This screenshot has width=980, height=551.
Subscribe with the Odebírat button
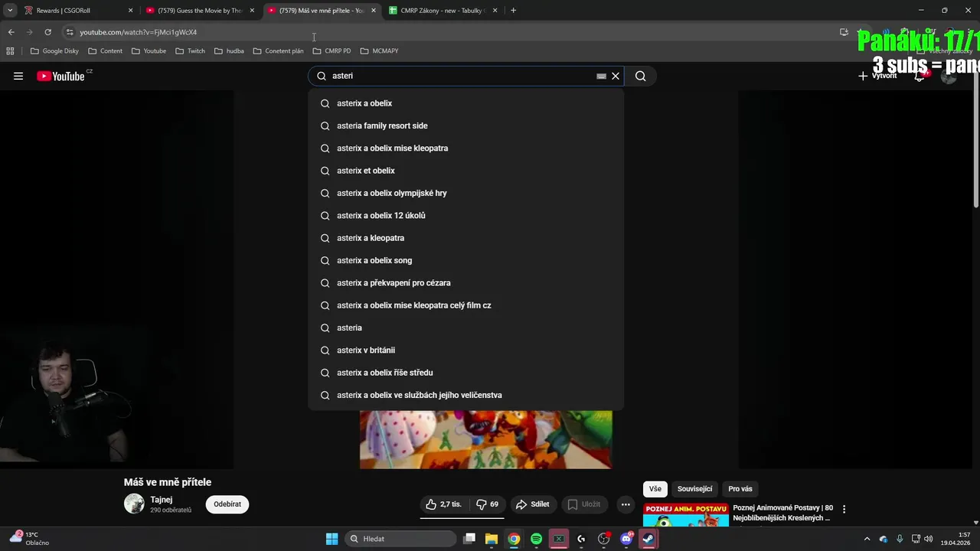click(227, 504)
